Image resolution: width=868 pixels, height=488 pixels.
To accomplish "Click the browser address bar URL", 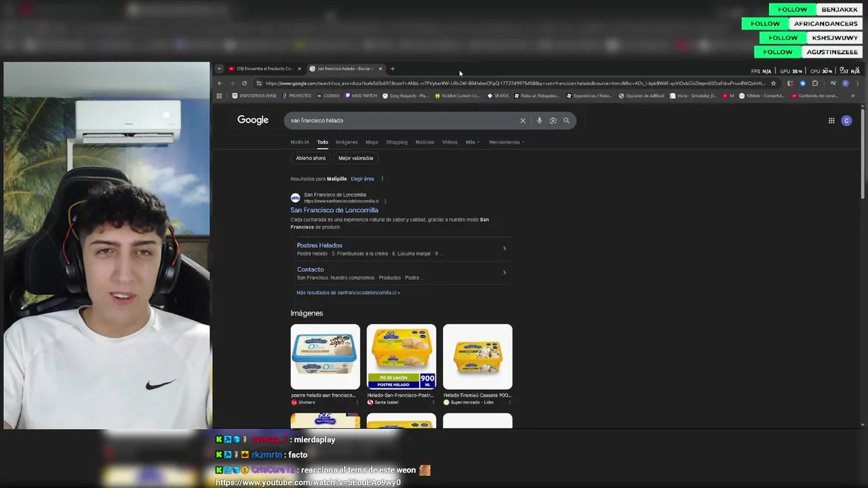I will 515,83.
